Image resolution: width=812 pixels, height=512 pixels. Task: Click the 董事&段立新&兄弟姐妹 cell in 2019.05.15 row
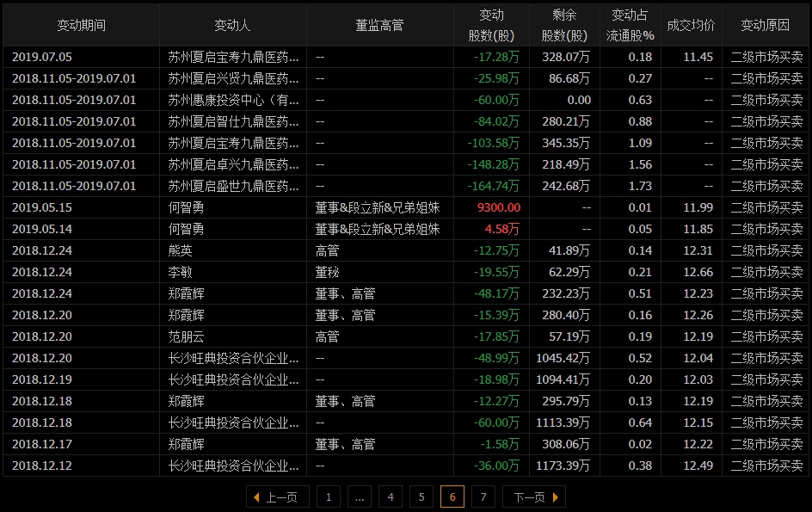coord(378,207)
